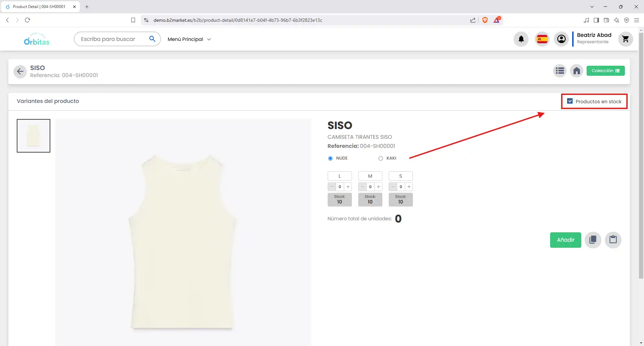Click the list view icon

(x=559, y=71)
